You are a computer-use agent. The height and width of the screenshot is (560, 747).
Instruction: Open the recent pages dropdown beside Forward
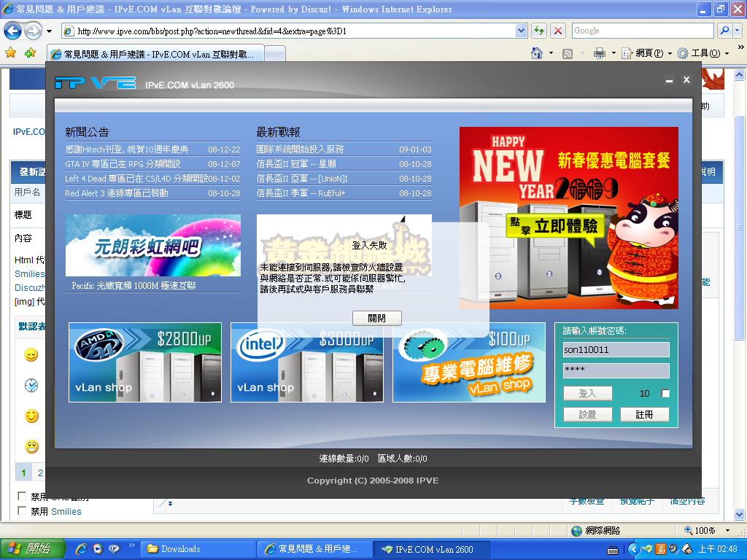[x=49, y=31]
